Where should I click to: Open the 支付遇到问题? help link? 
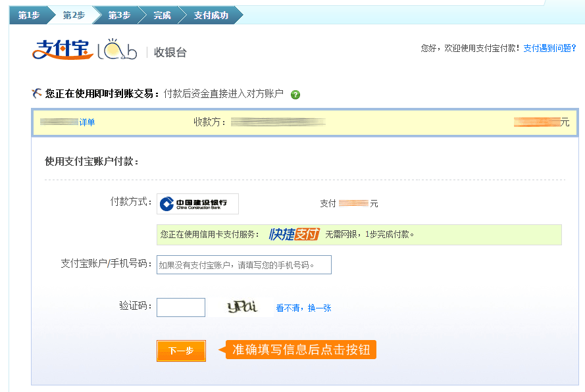click(x=549, y=48)
